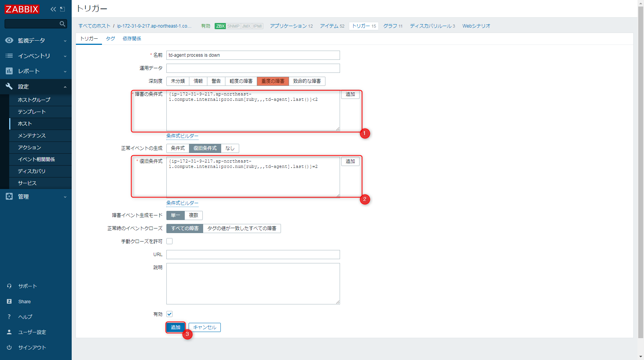The height and width of the screenshot is (360, 644).
Task: Choose 単一 problem event mode
Action: coord(176,215)
